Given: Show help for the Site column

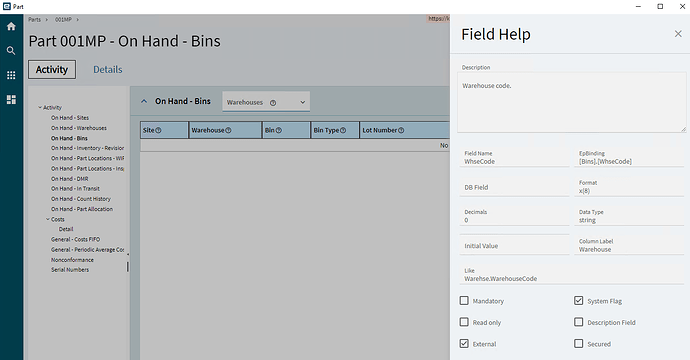Looking at the screenshot, I should coord(158,131).
